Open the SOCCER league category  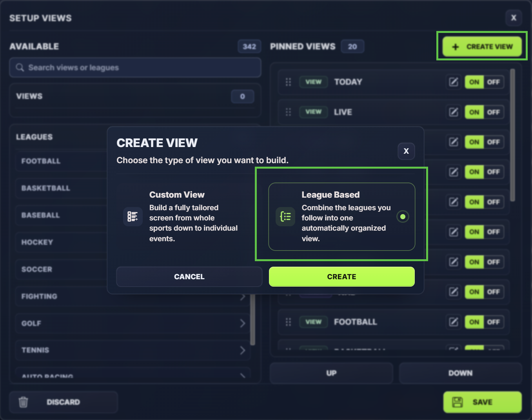[x=62, y=269]
